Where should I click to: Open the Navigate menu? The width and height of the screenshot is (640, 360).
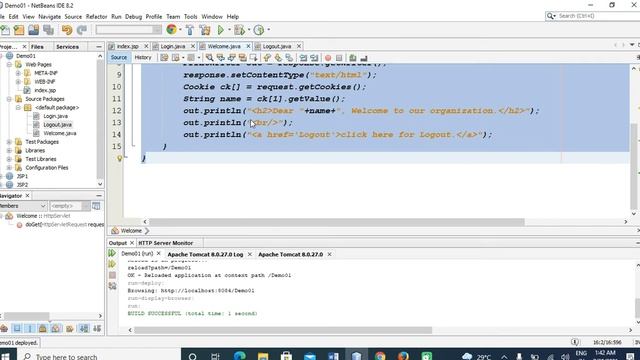pos(49,17)
